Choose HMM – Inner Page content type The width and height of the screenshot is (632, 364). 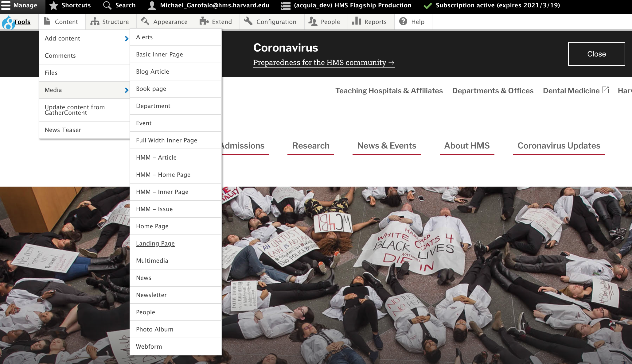click(176, 192)
